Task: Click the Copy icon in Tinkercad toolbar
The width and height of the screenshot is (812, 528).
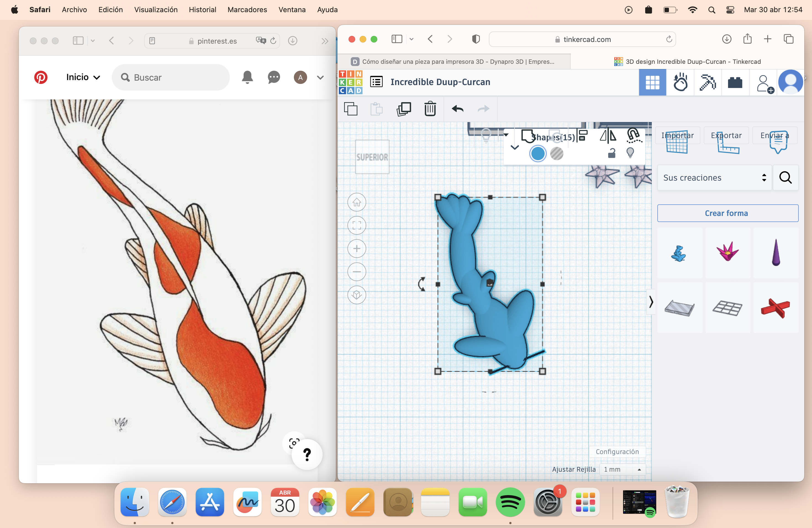Action: tap(351, 109)
